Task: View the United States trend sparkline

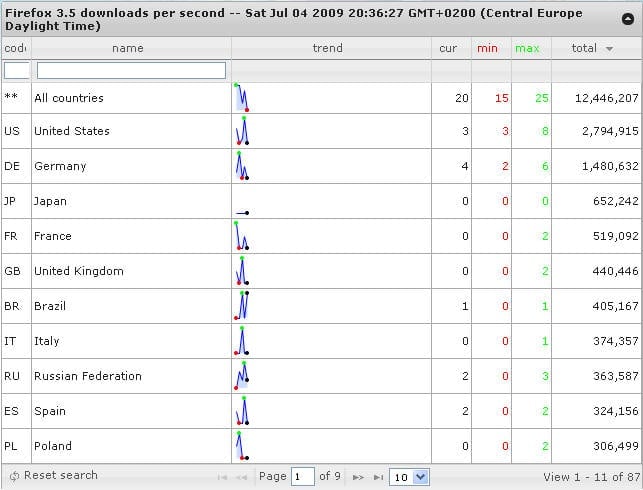Action: 242,131
